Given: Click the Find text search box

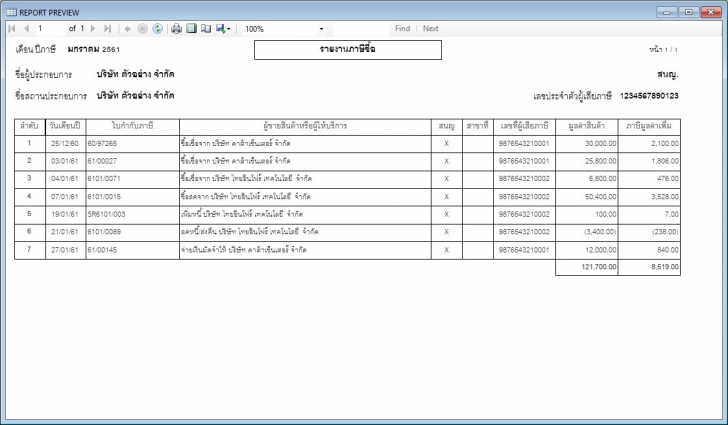Looking at the screenshot, I should (x=361, y=29).
